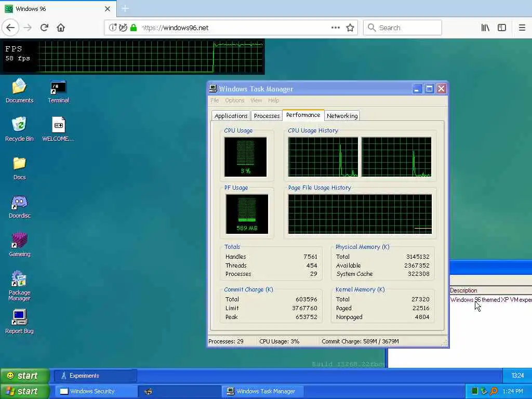Image resolution: width=532 pixels, height=399 pixels.
Task: Select Windows Task Manager taskbar button
Action: 262,391
